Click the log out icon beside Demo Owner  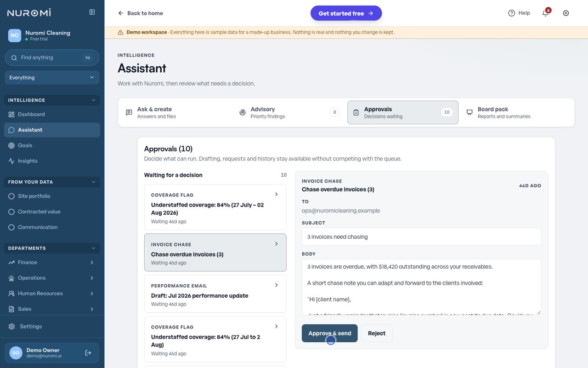coord(88,353)
